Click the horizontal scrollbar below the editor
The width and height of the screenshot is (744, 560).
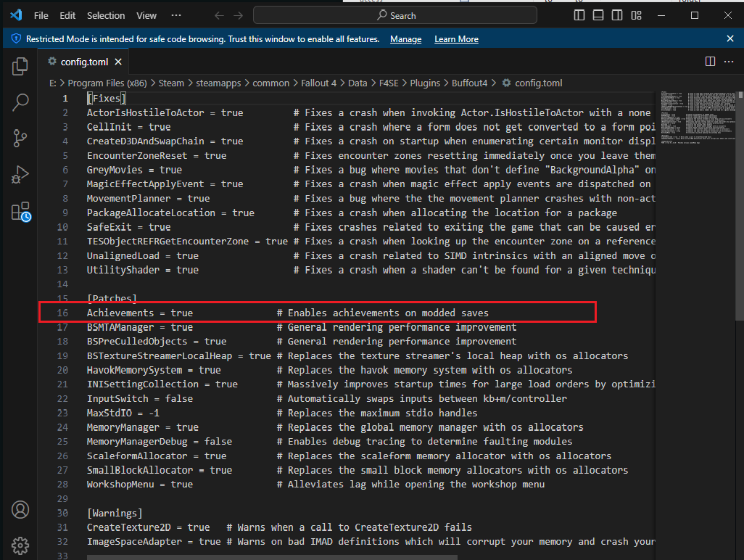pos(272,557)
